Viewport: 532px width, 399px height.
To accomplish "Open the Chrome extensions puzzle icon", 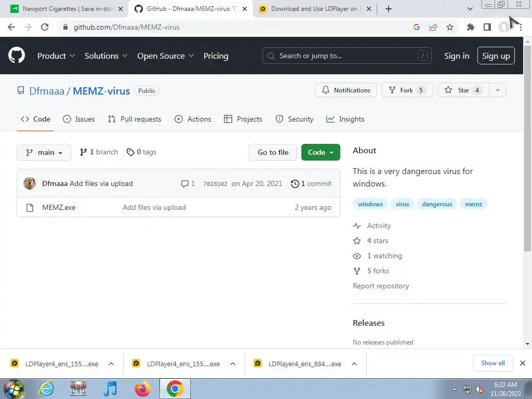I will pos(470,27).
